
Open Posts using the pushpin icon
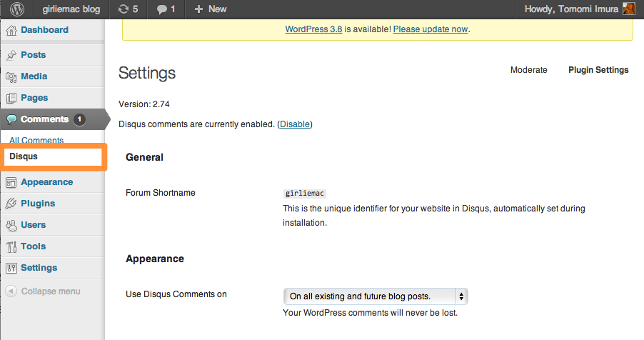[x=11, y=55]
